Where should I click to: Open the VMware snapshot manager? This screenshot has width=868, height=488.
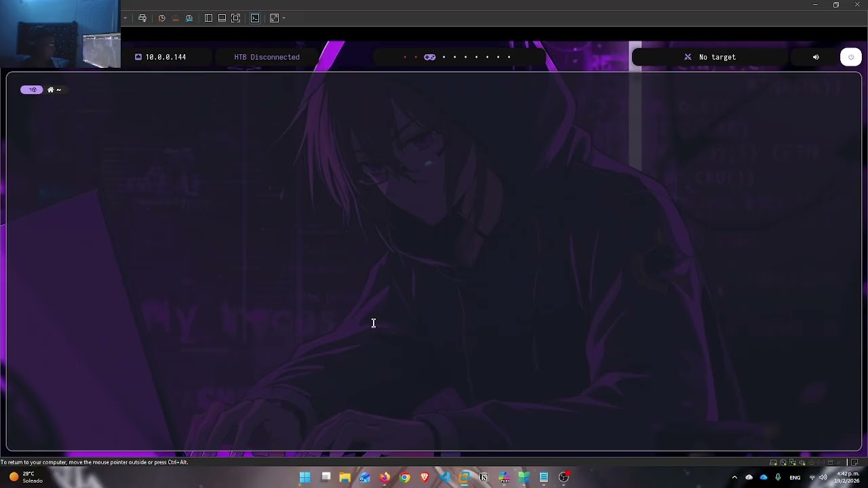pos(189,18)
